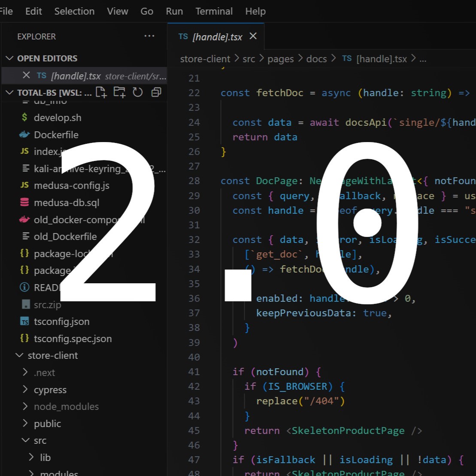Click the database icon next to medusa-db.sql
The height and width of the screenshot is (476, 476).
pos(24,202)
